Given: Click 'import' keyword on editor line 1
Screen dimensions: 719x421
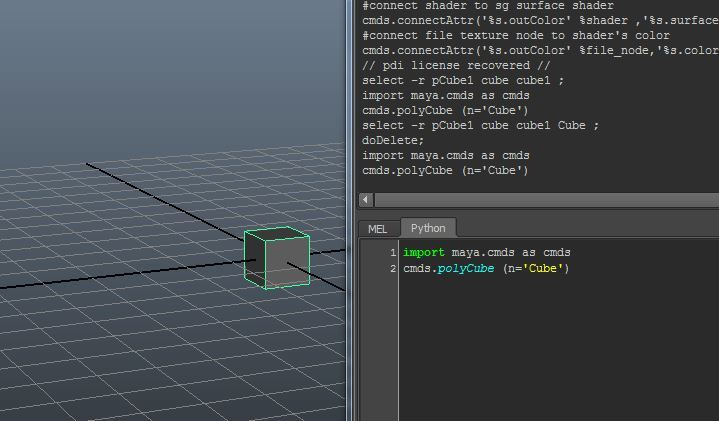Looking at the screenshot, I should point(424,253).
